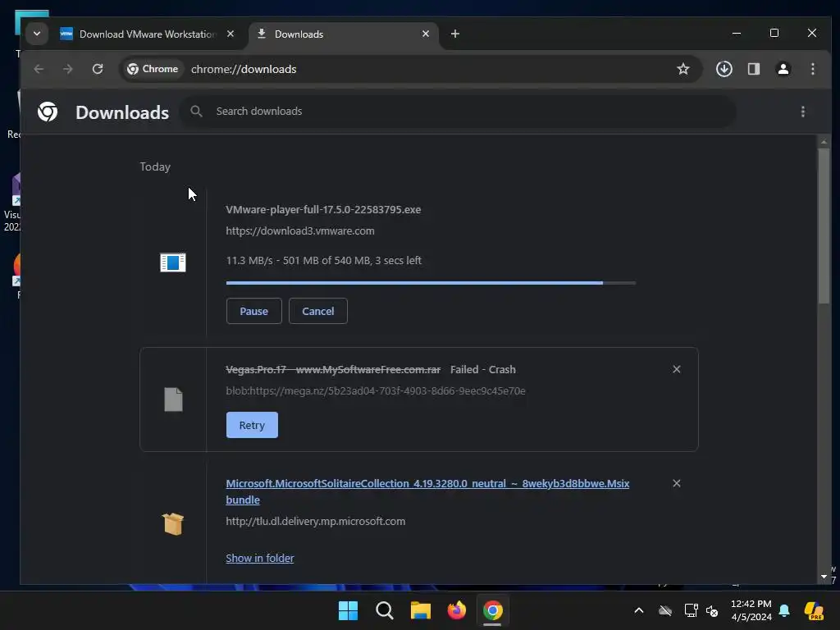Open the Copilot preview icon

(x=814, y=610)
